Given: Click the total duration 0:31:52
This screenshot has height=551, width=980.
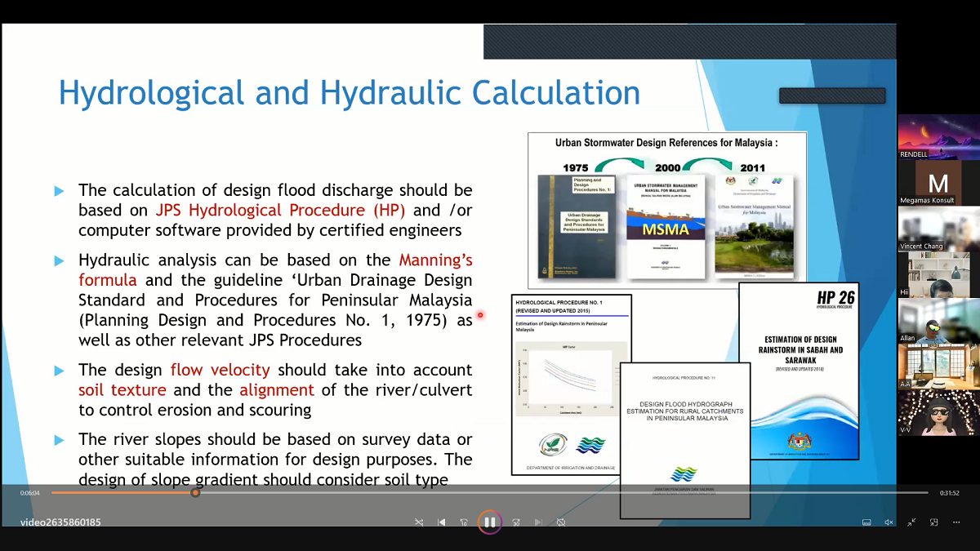Looking at the screenshot, I should (949, 493).
